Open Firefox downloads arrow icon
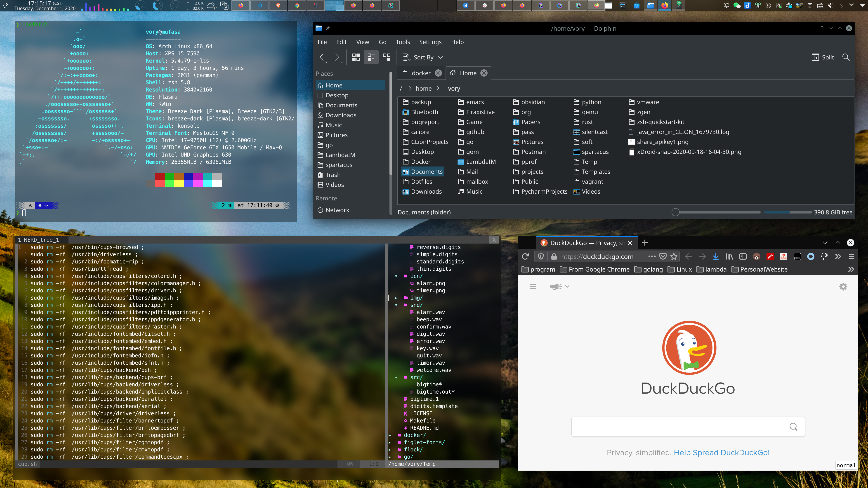This screenshot has width=868, height=488. tap(716, 257)
